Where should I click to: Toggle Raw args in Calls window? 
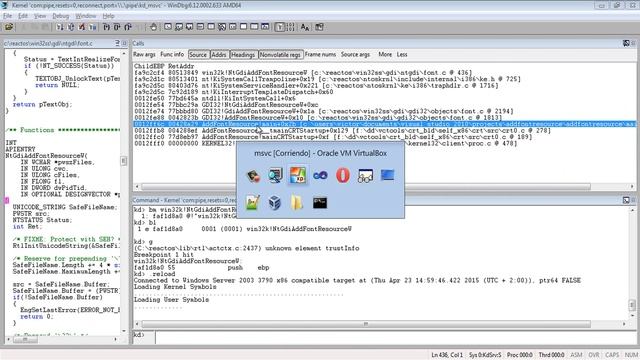[144, 54]
